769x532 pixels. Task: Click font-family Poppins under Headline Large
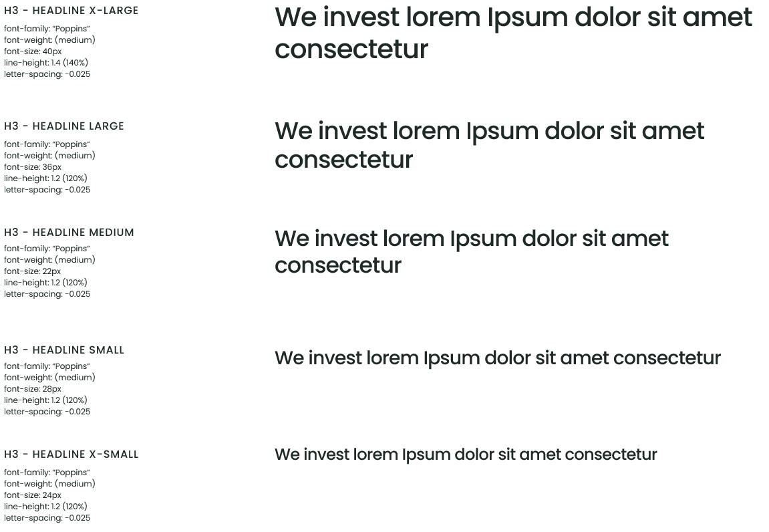[x=47, y=144]
